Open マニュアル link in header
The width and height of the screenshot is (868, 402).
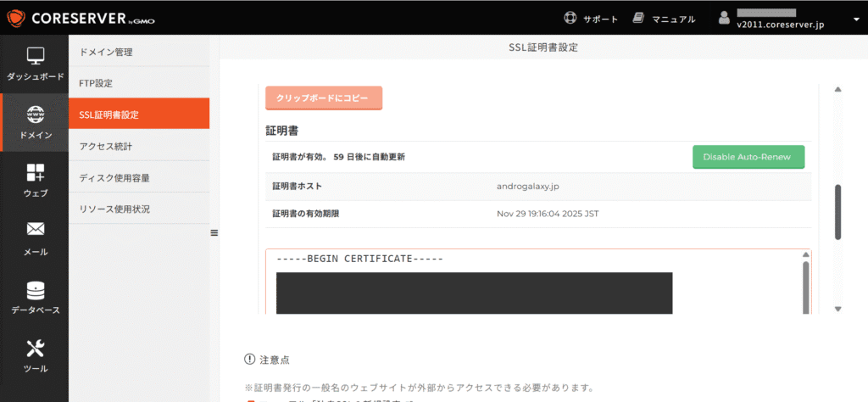point(674,20)
